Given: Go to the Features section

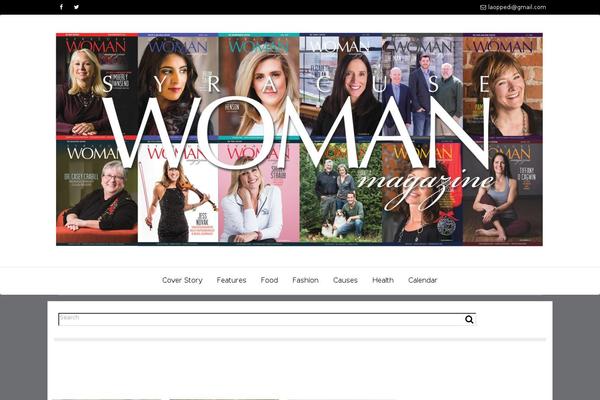Looking at the screenshot, I should point(231,280).
